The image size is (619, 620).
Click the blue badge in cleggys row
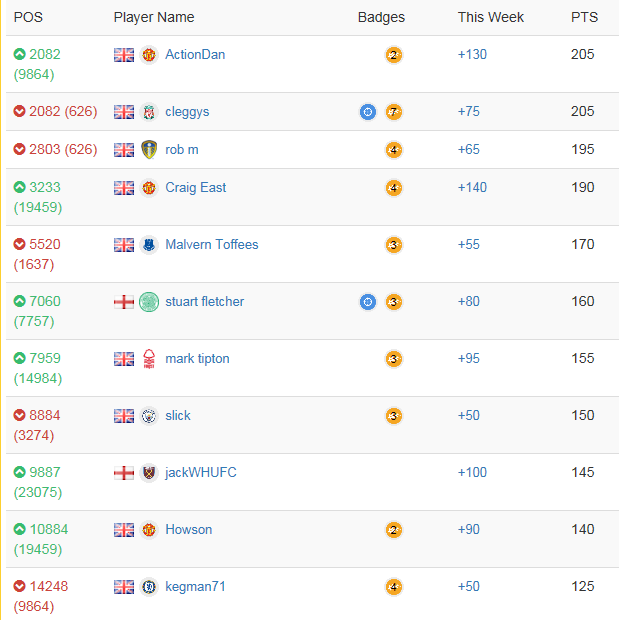(368, 112)
